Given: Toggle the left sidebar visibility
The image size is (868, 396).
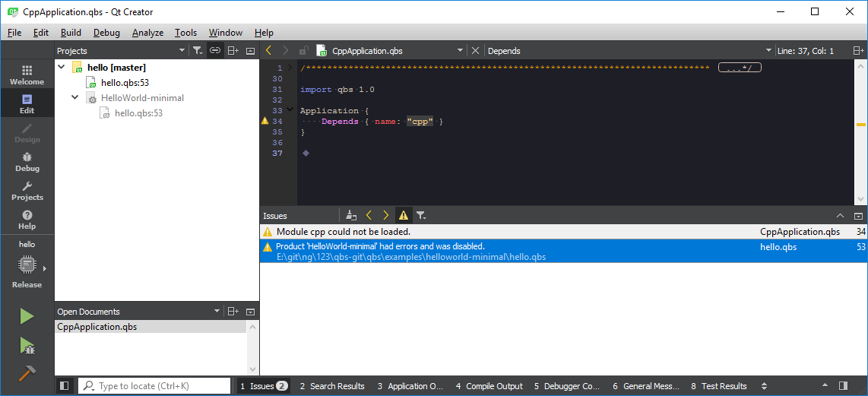Looking at the screenshot, I should click(x=65, y=386).
